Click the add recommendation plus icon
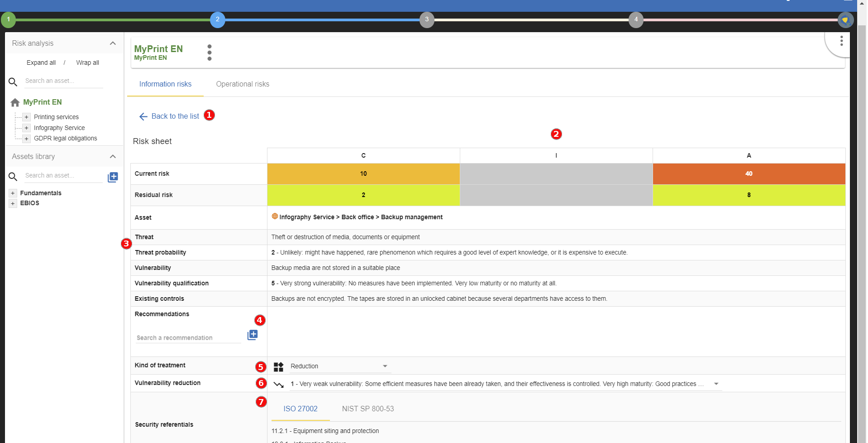This screenshot has height=443, width=868. 252,334
